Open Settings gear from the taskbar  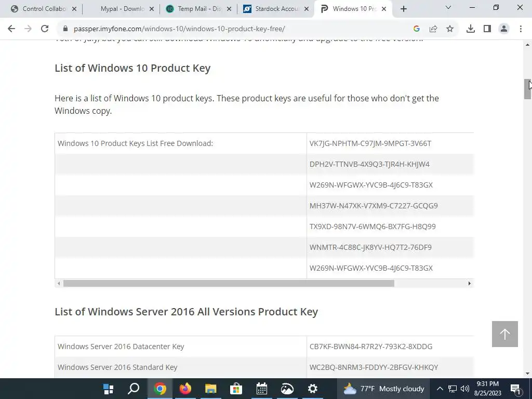[312, 389]
